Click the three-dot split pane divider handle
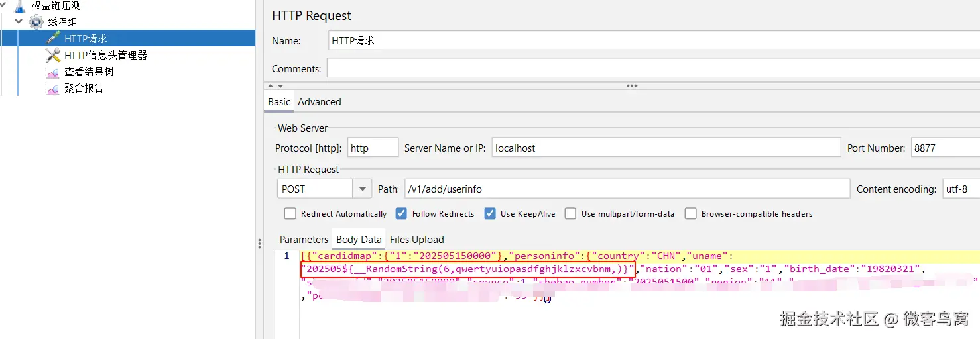The width and height of the screenshot is (980, 339). (632, 86)
